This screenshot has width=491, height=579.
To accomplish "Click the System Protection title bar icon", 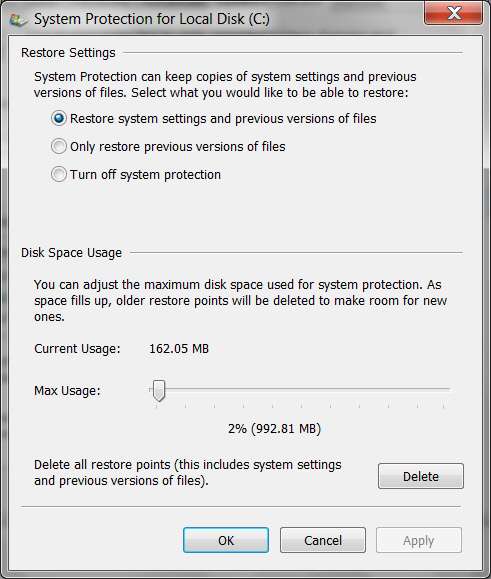I will [x=18, y=20].
